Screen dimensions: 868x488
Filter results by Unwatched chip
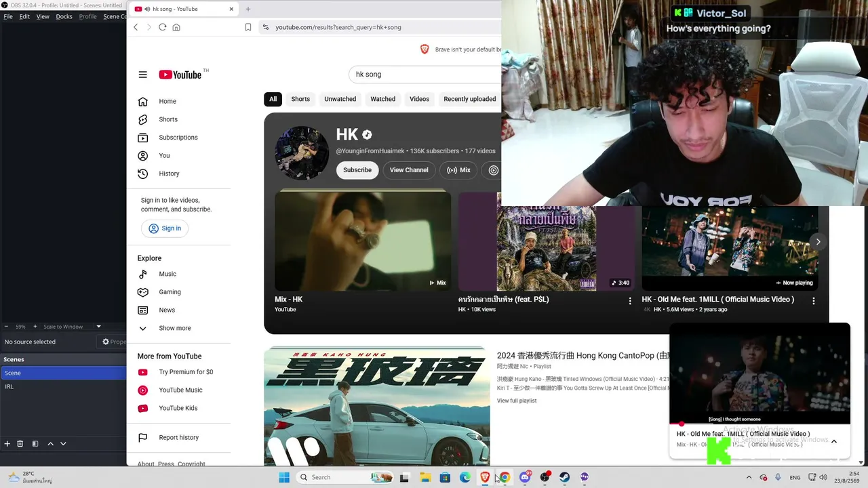tap(340, 99)
